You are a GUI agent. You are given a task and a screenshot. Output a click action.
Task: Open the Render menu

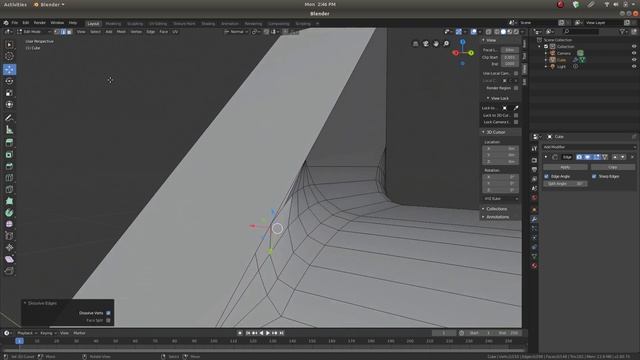click(40, 23)
